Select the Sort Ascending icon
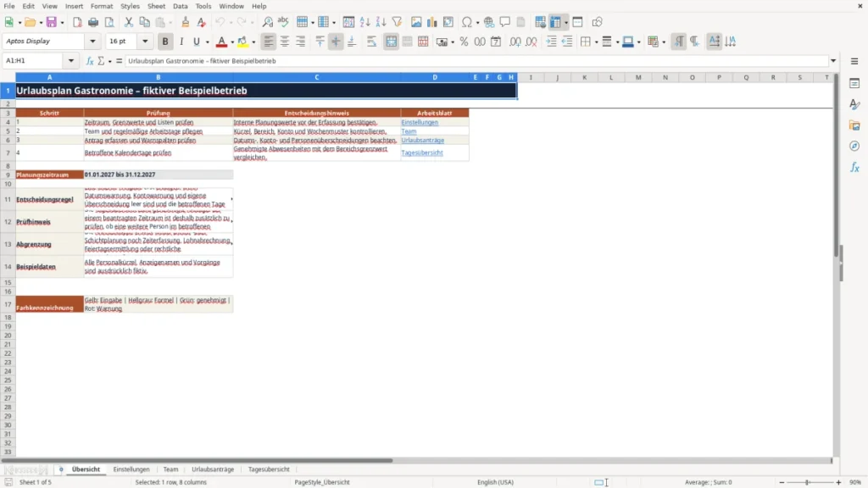 [364, 22]
